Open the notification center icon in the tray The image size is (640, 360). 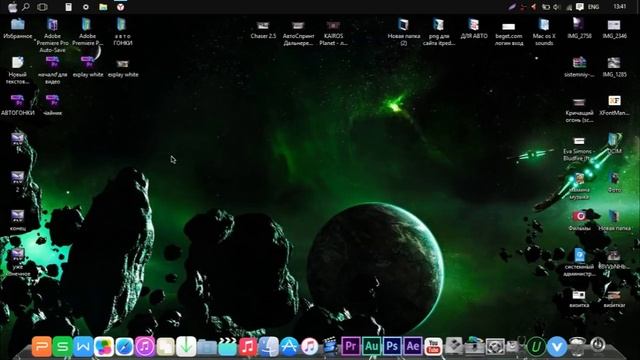tap(580, 7)
